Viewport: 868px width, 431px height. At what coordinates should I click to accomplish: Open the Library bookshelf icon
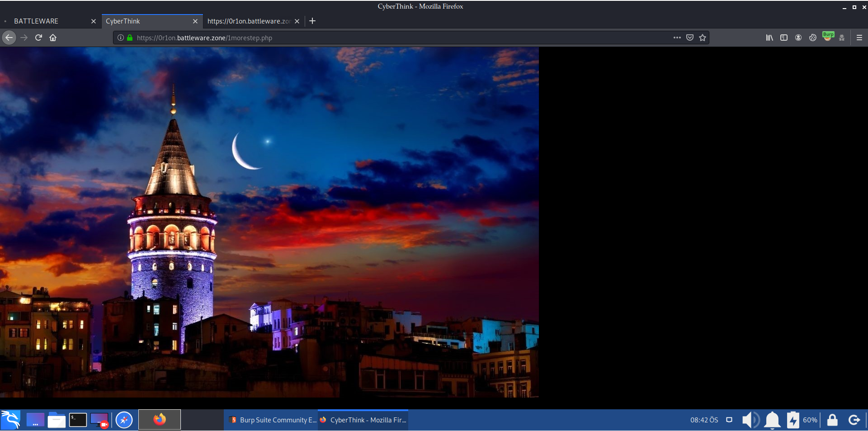(769, 38)
